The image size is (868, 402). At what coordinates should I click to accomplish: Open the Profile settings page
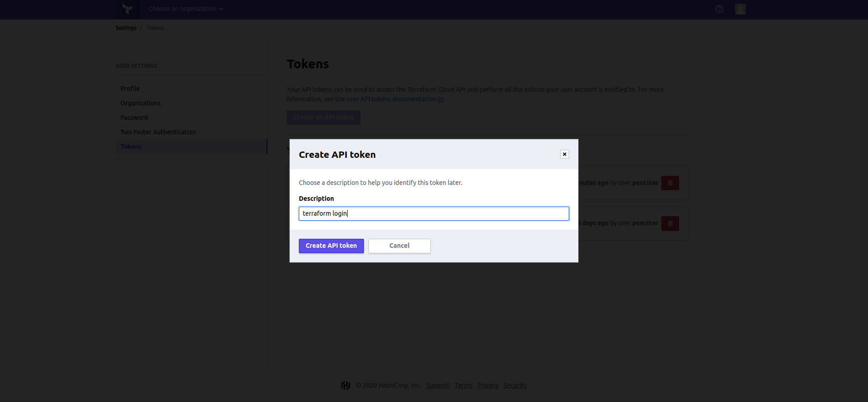click(x=130, y=89)
